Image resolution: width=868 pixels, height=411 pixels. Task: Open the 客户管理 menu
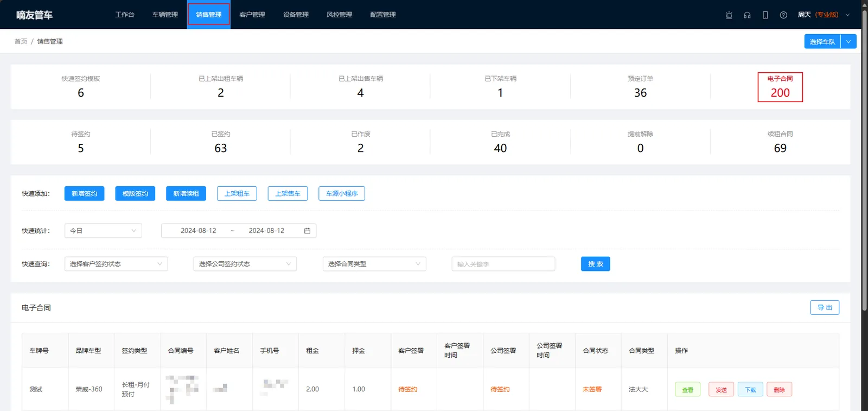click(252, 15)
